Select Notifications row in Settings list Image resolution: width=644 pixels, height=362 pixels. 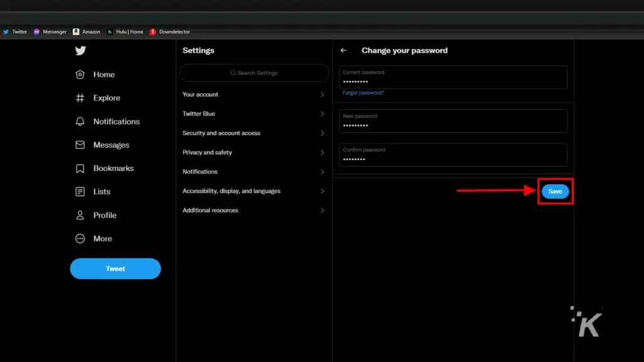pyautogui.click(x=254, y=172)
